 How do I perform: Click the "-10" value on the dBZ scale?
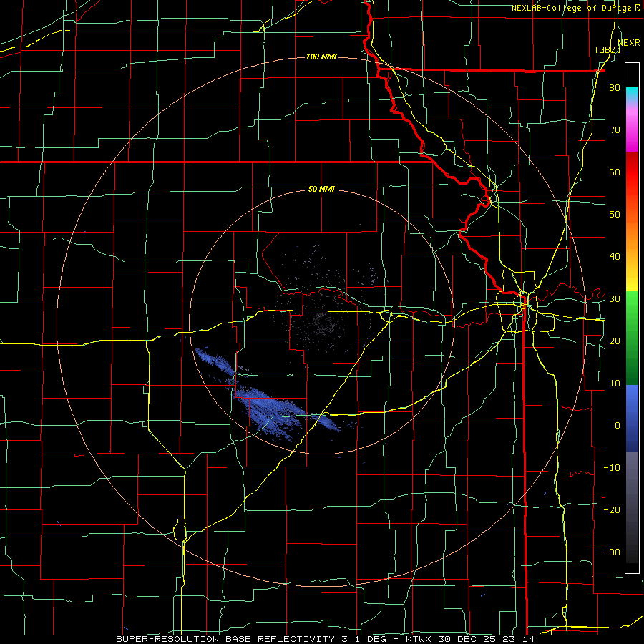point(612,468)
